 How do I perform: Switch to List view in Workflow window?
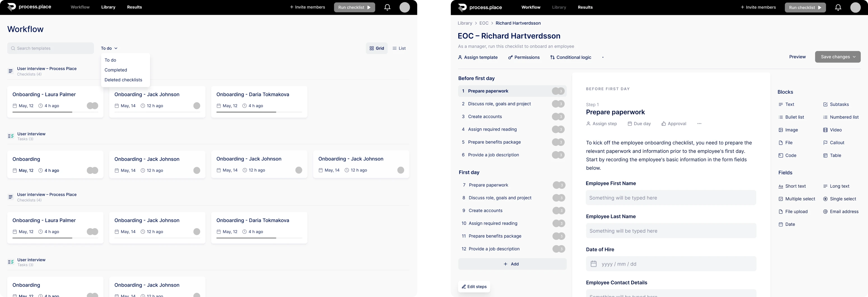(x=399, y=48)
